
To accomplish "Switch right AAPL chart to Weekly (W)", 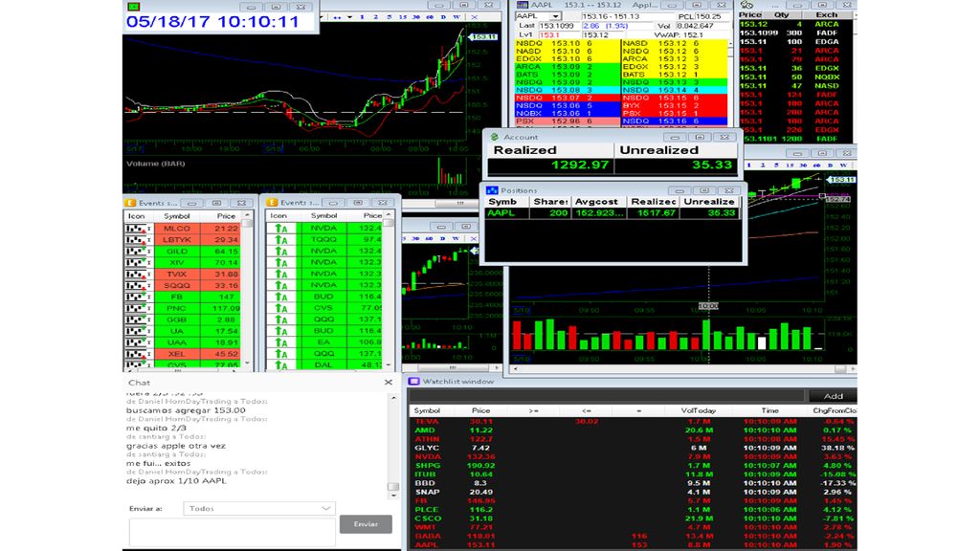I will point(844,165).
